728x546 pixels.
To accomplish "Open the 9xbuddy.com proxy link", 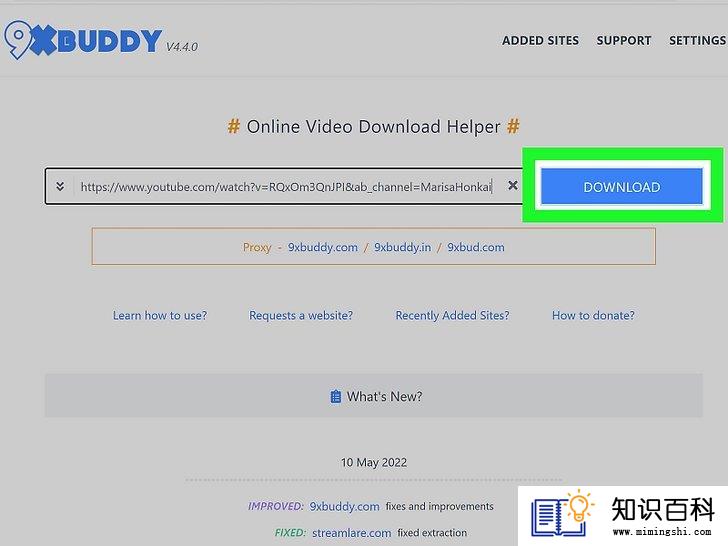I will 323,247.
